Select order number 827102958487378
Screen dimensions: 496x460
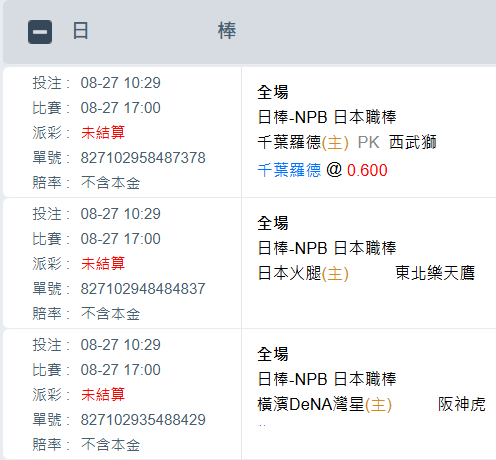143,158
